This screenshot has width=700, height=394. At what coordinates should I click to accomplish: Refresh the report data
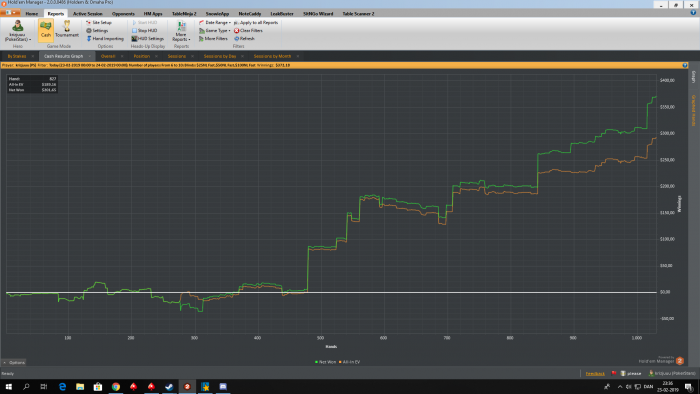[x=244, y=38]
